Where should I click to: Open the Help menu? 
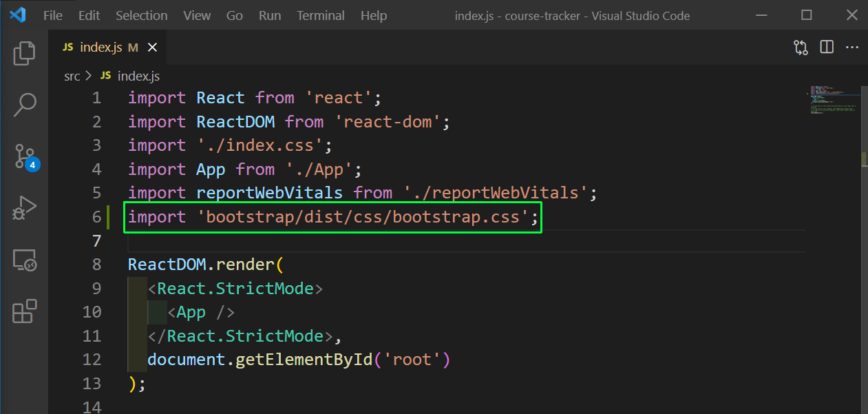(x=374, y=15)
